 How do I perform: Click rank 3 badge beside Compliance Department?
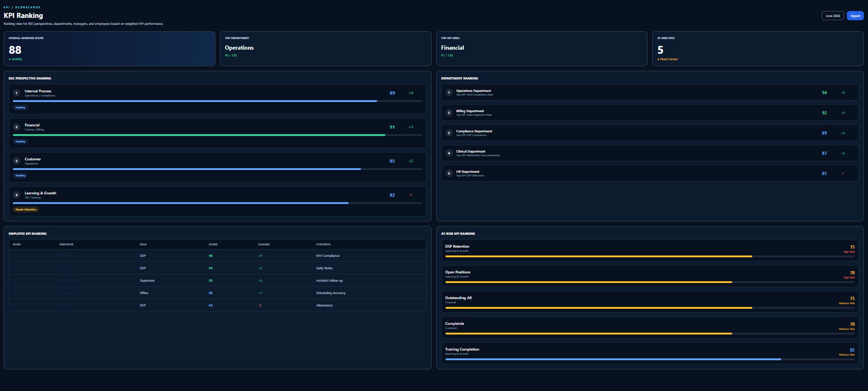click(x=449, y=133)
